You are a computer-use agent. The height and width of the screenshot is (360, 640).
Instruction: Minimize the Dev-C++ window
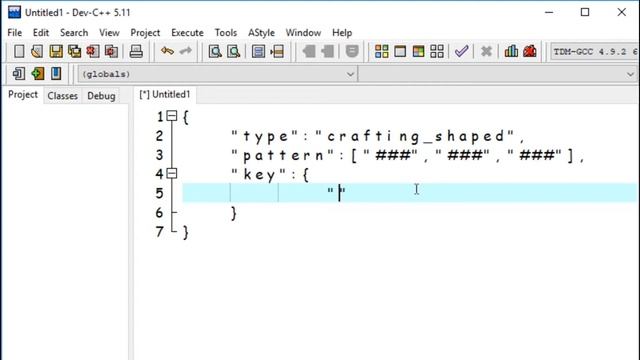(549, 12)
